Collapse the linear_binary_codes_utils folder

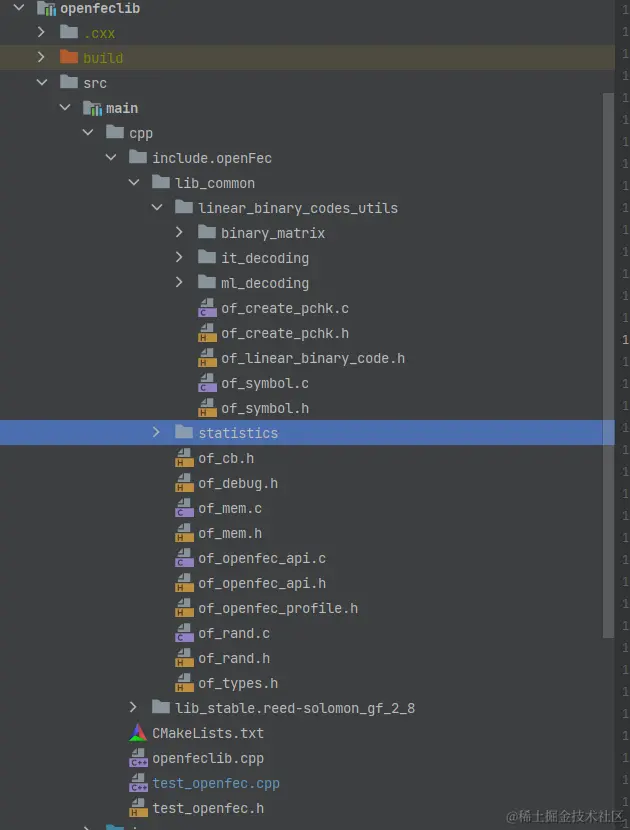point(157,207)
